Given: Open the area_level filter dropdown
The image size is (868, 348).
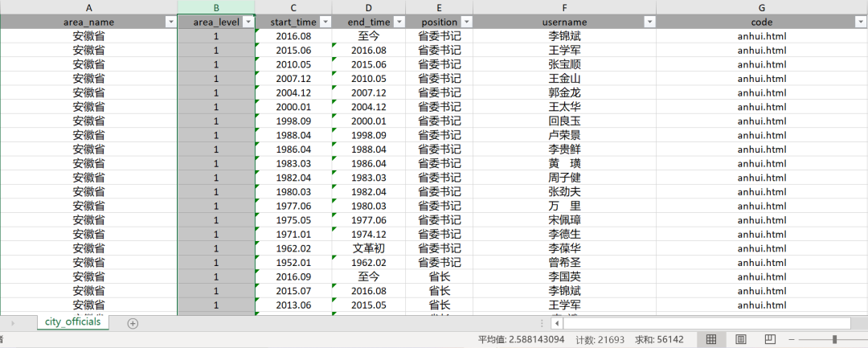Looking at the screenshot, I should pos(248,23).
